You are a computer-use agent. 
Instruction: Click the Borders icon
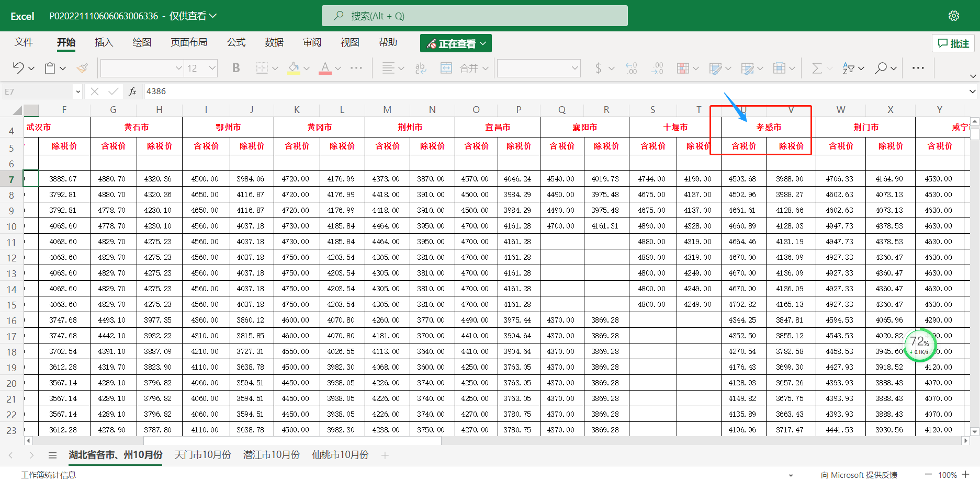[x=262, y=68]
